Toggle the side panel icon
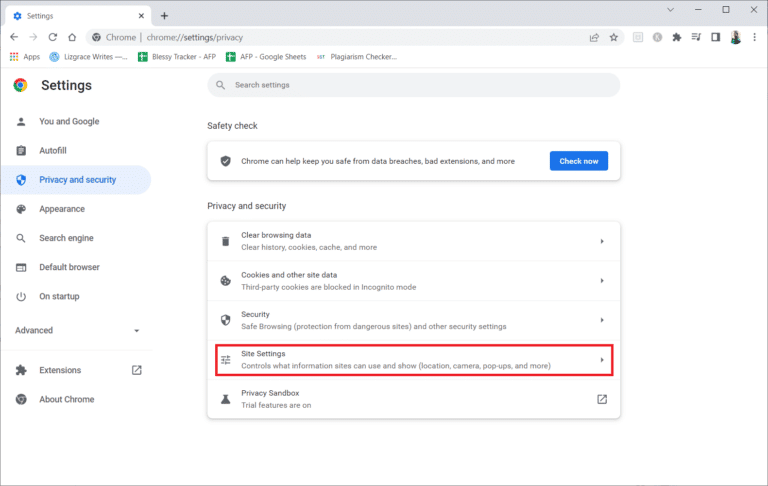The image size is (768, 486). click(716, 37)
